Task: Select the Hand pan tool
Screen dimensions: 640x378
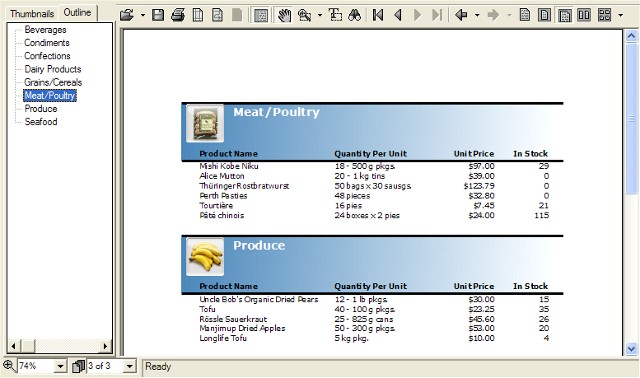Action: click(x=284, y=16)
